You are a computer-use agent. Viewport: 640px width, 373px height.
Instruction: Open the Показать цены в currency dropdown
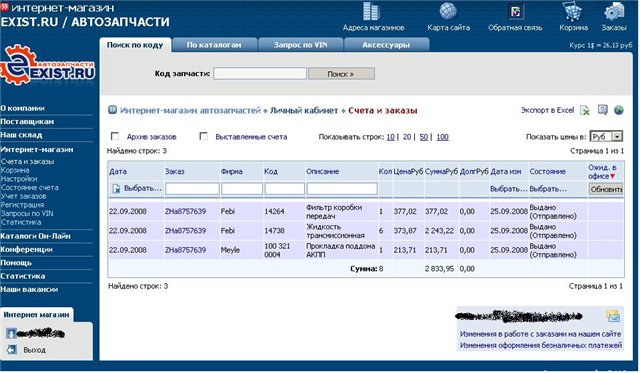click(606, 137)
